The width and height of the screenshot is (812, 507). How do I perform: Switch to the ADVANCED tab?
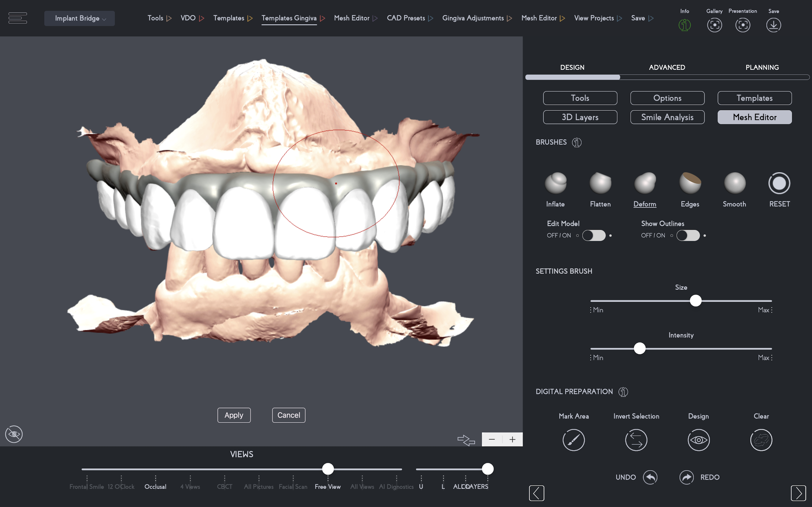[667, 67]
